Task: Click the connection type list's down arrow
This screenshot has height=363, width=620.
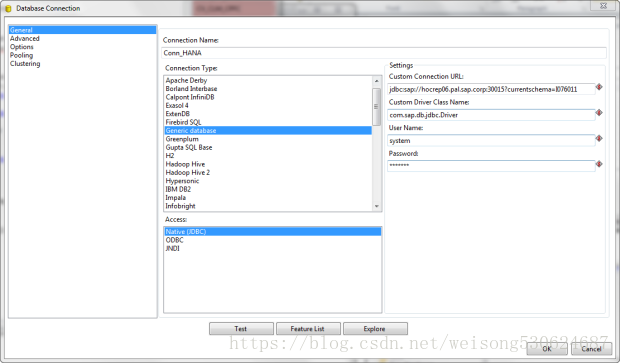Action: click(376, 206)
